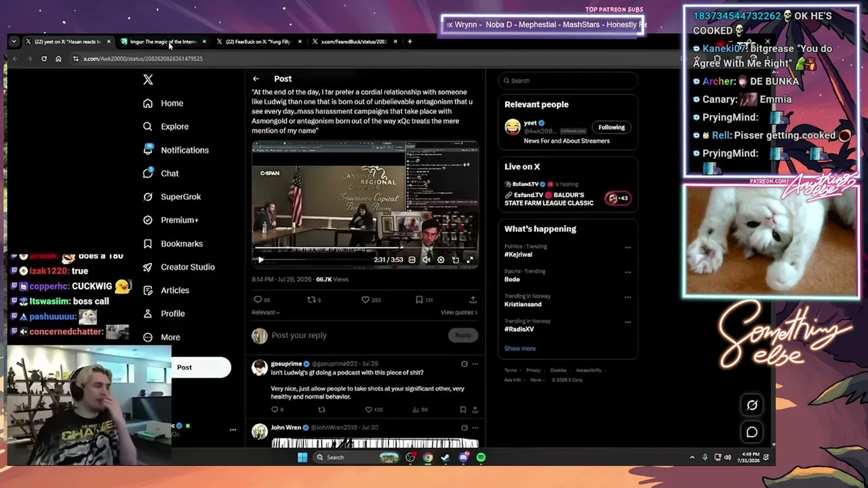Open the video settings gear
868x488 pixels.
(x=441, y=260)
